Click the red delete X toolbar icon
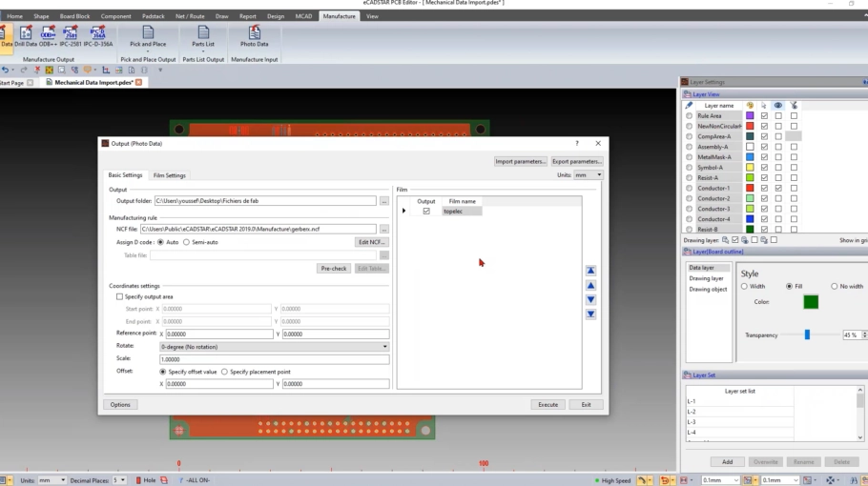The width and height of the screenshot is (868, 486). (37, 71)
